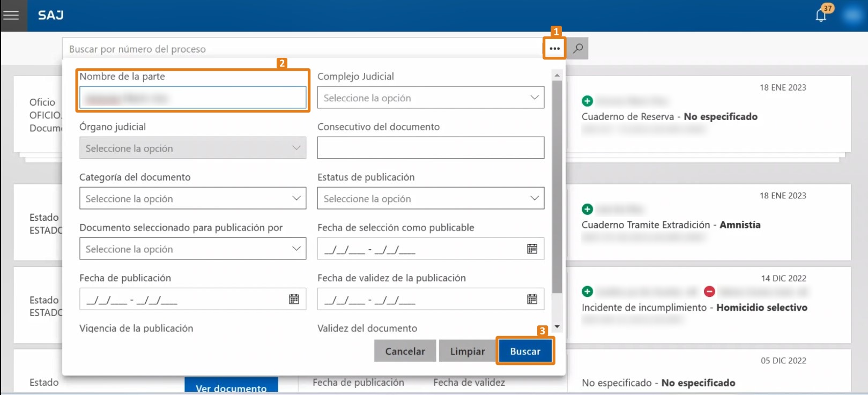Click green plus icon on Cuaderno Tramite Extradición card

[x=587, y=209]
